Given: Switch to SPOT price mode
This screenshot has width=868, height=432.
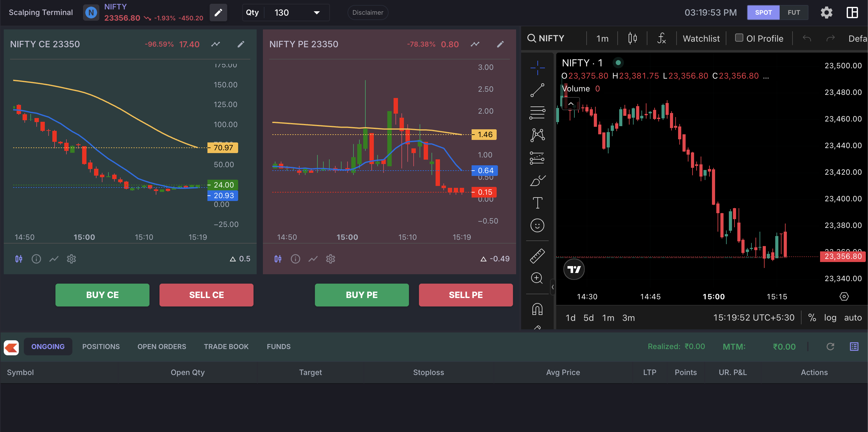Looking at the screenshot, I should 763,13.
